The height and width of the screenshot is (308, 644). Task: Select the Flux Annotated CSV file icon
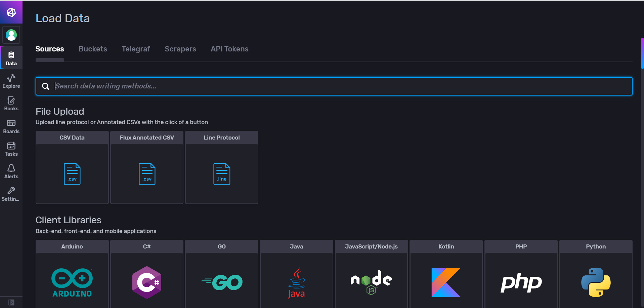tap(147, 174)
